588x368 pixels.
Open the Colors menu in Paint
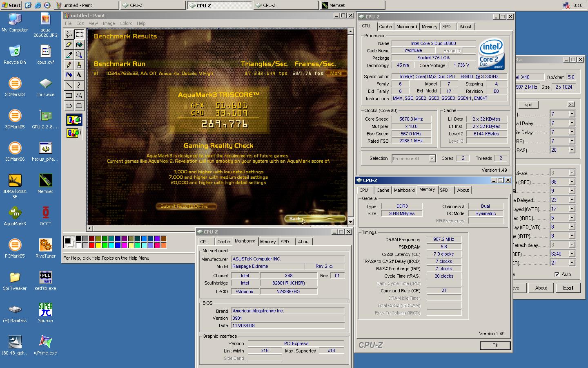point(126,23)
